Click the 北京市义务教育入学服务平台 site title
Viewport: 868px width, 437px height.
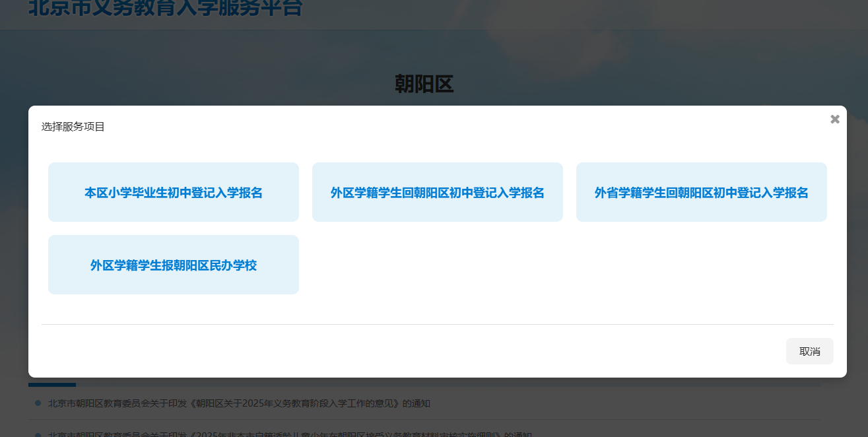pyautogui.click(x=165, y=9)
